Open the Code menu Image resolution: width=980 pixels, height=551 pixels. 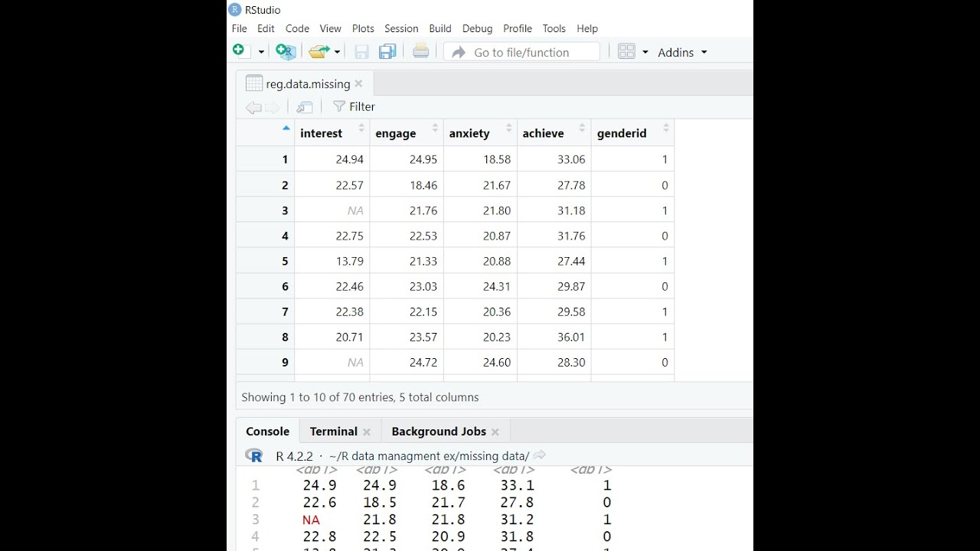297,28
